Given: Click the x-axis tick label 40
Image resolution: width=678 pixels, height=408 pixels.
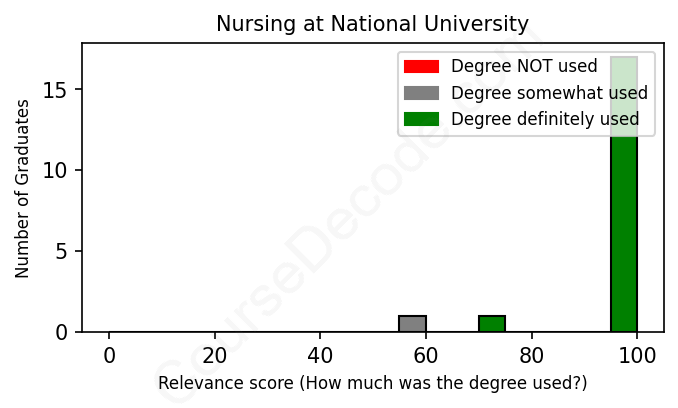Looking at the screenshot, I should click(320, 354).
